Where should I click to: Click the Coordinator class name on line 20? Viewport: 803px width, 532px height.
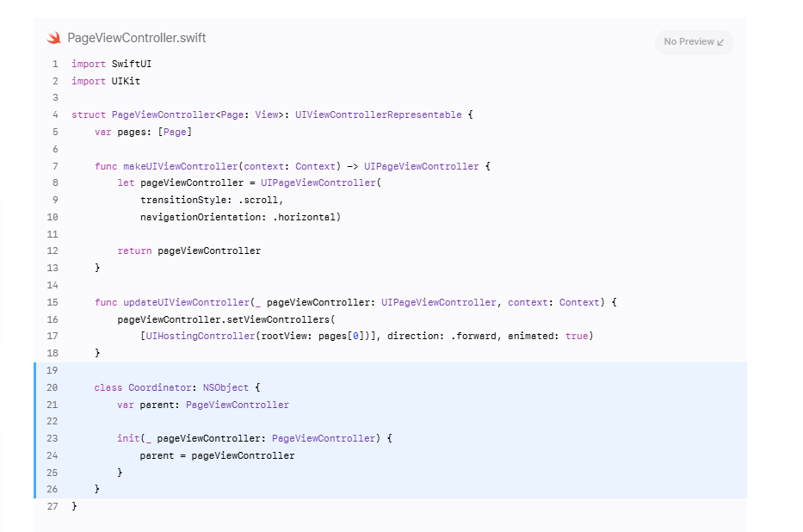click(160, 387)
